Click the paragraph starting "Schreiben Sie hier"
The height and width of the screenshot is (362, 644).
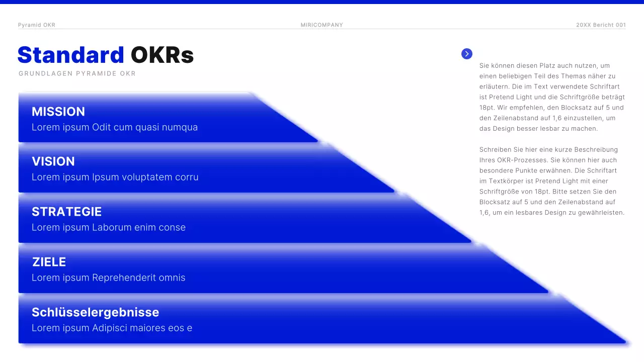point(552,181)
